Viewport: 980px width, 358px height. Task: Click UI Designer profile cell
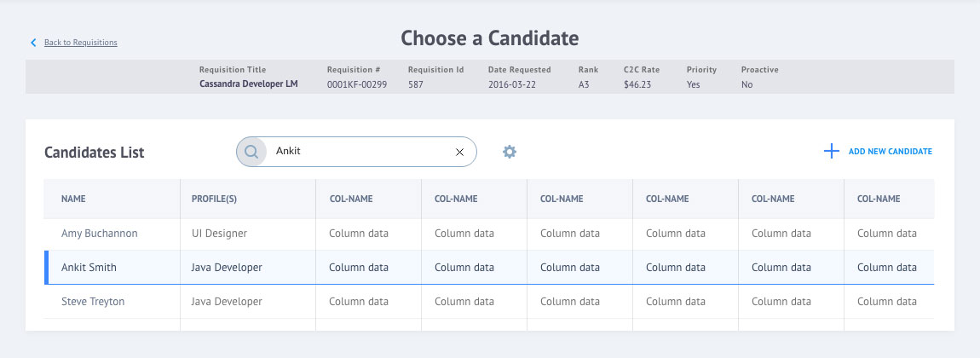click(221, 233)
